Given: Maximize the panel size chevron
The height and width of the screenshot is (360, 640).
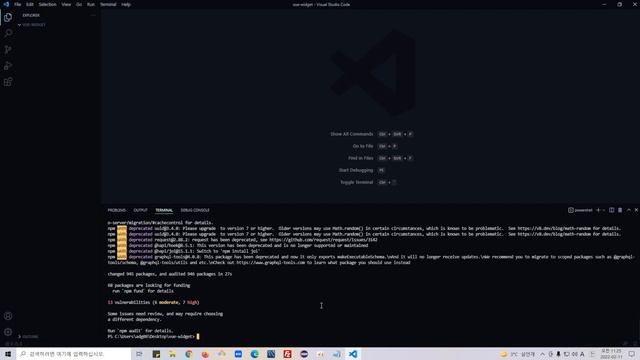Looking at the screenshot, I should [x=629, y=210].
